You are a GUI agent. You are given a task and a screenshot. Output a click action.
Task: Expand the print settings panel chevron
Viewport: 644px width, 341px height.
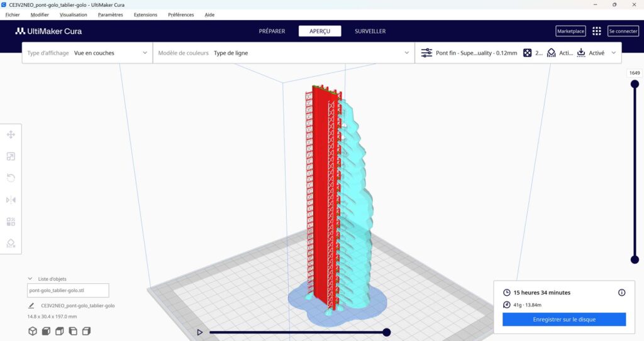pyautogui.click(x=613, y=53)
